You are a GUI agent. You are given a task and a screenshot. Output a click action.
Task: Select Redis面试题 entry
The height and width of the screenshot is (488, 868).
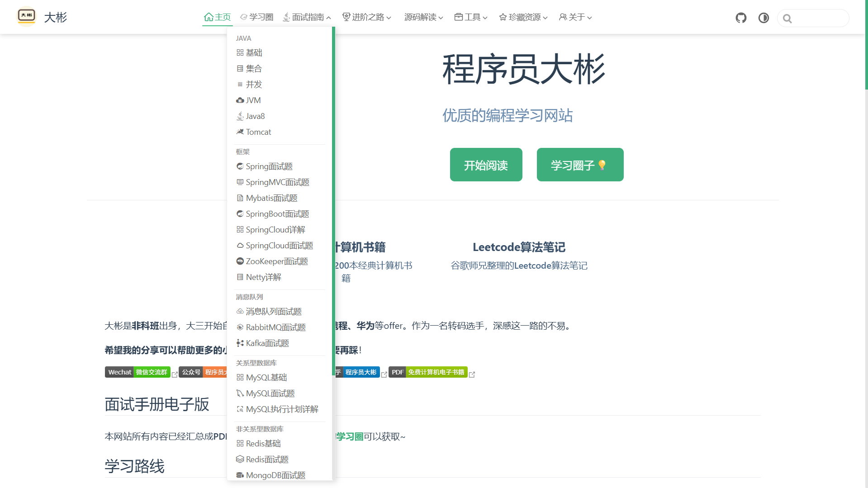click(267, 459)
